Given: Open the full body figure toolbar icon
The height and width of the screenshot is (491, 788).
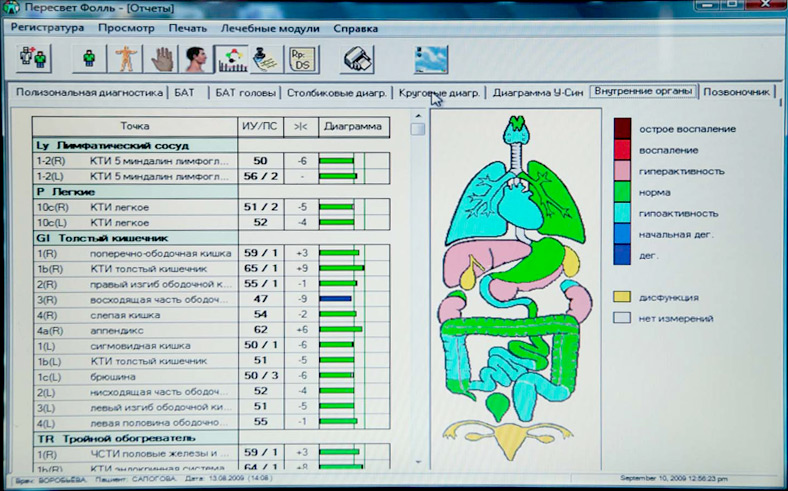Looking at the screenshot, I should 125,59.
